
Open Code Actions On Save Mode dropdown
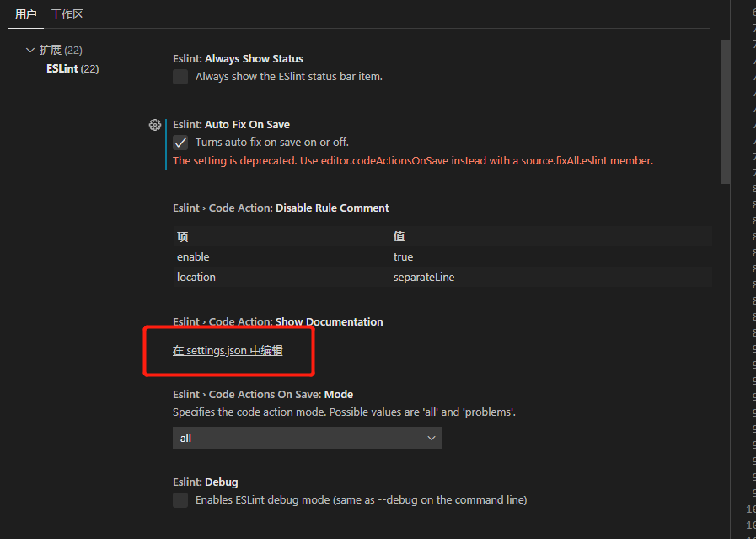pos(307,438)
